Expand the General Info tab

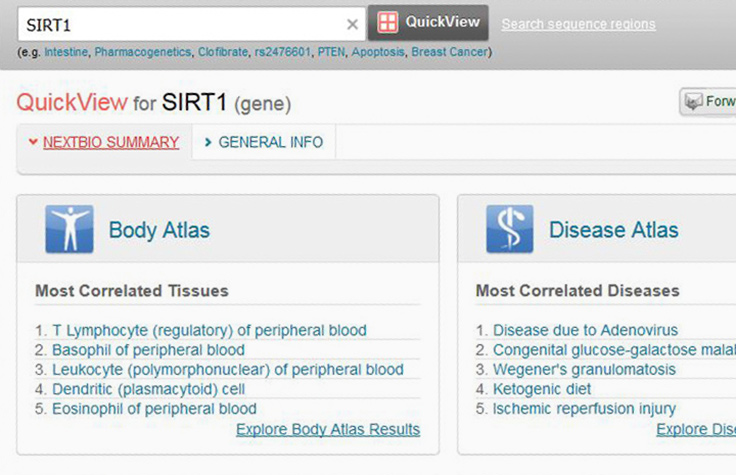point(264,142)
